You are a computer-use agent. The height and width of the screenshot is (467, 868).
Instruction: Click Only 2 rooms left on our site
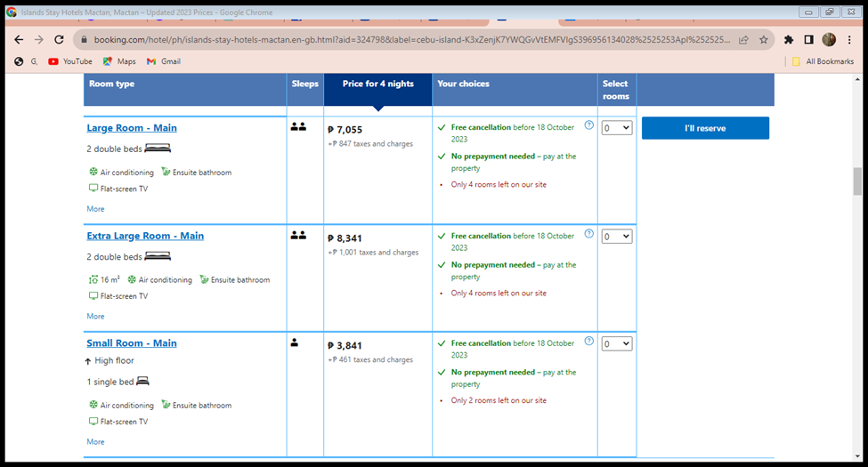[499, 400]
